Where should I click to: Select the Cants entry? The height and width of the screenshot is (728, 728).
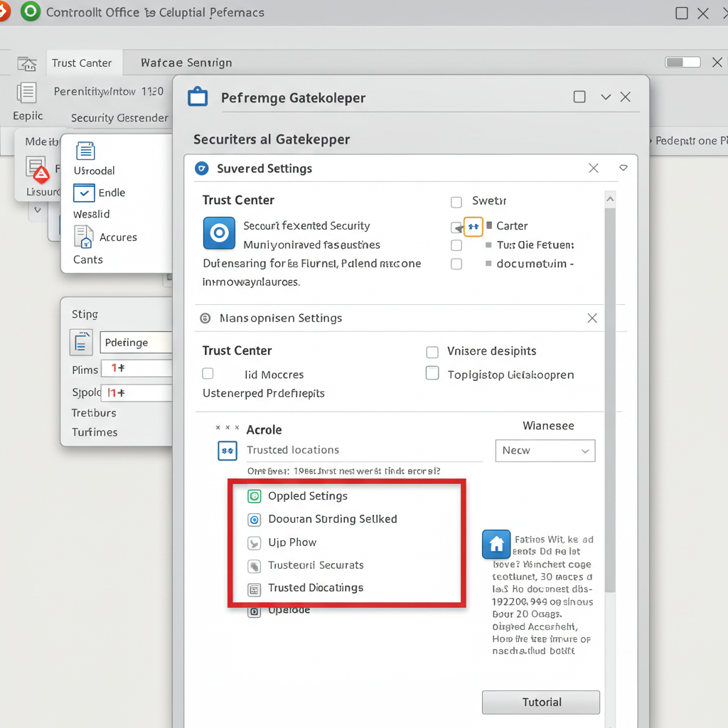pyautogui.click(x=87, y=259)
